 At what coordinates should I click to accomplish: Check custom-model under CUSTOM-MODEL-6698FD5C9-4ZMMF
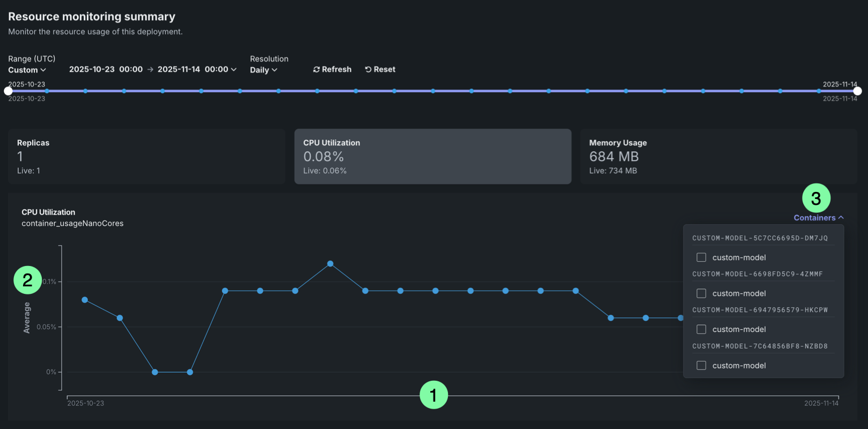coord(701,293)
